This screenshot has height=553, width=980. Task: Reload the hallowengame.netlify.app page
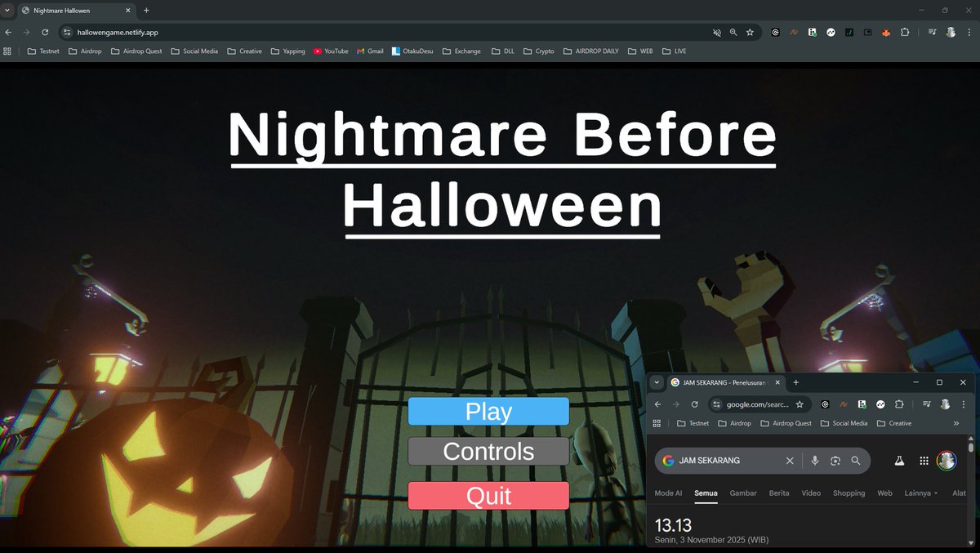click(45, 32)
